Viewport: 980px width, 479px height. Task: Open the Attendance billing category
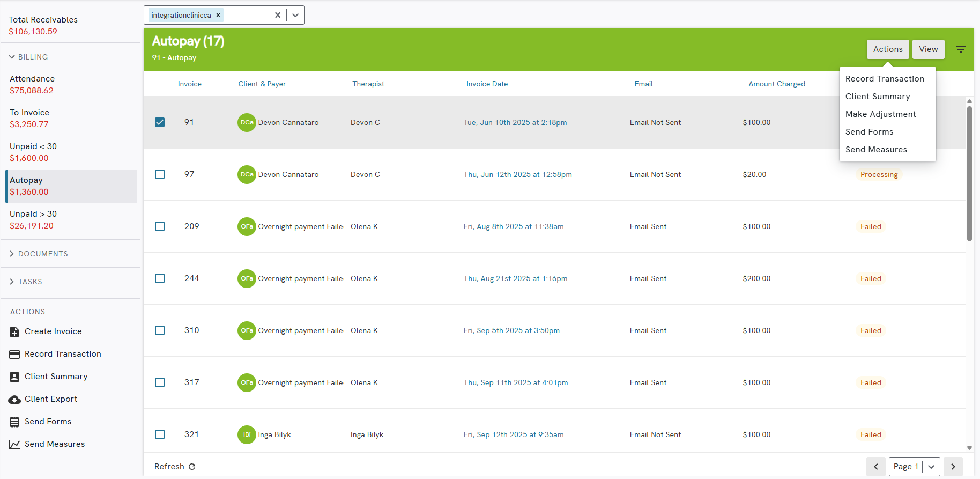(x=71, y=85)
